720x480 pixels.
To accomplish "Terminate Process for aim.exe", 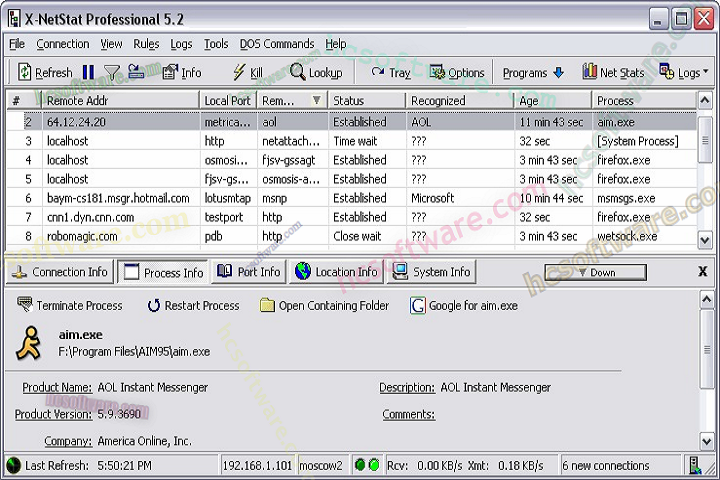I will tap(69, 305).
